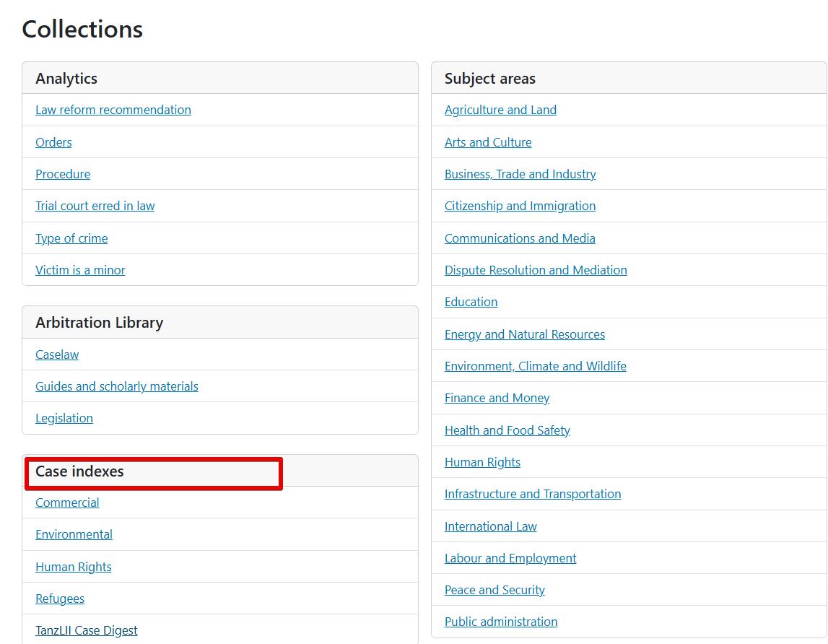The width and height of the screenshot is (828, 644).
Task: Click the Orders analytics link
Action: pos(53,142)
